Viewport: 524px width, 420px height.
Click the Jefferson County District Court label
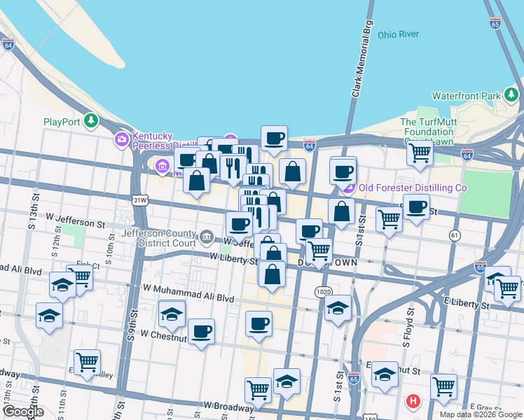[159, 238]
